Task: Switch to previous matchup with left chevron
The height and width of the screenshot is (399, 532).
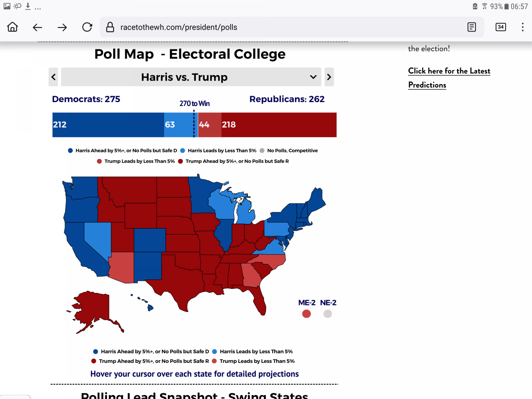Action: pyautogui.click(x=53, y=77)
